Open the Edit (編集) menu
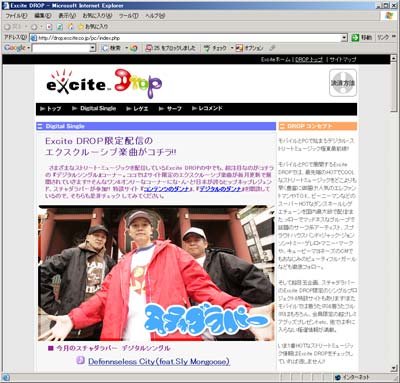This screenshot has height=383, width=400. [43, 16]
